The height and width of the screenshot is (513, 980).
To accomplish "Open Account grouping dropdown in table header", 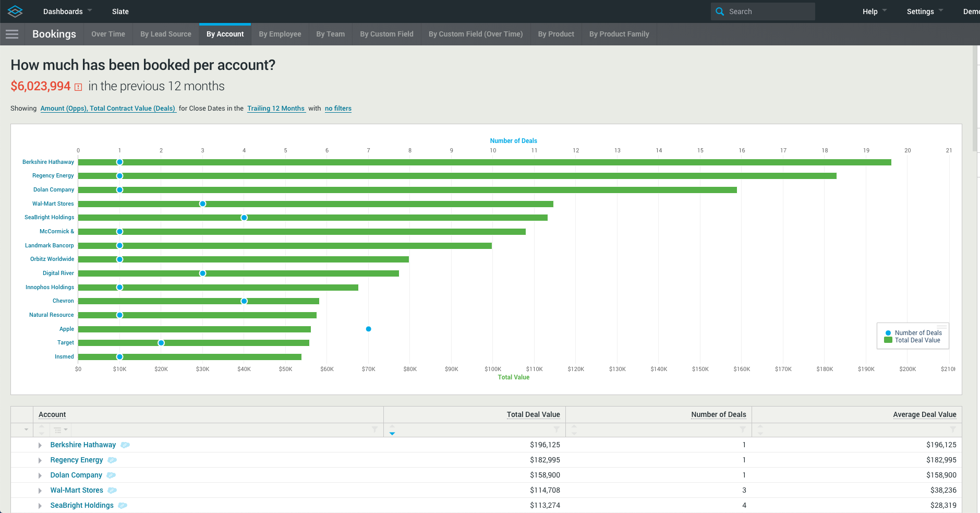I will click(x=61, y=430).
